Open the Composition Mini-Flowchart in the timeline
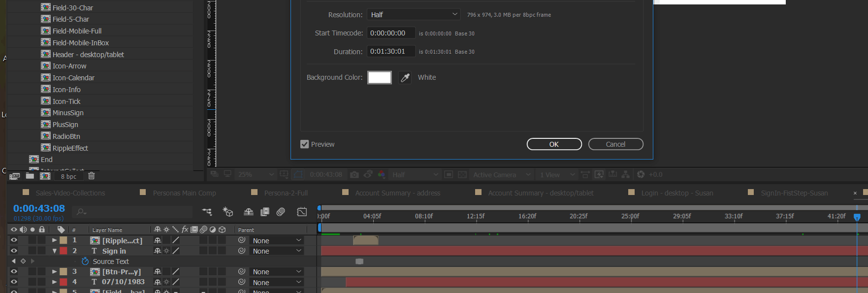 coord(207,212)
